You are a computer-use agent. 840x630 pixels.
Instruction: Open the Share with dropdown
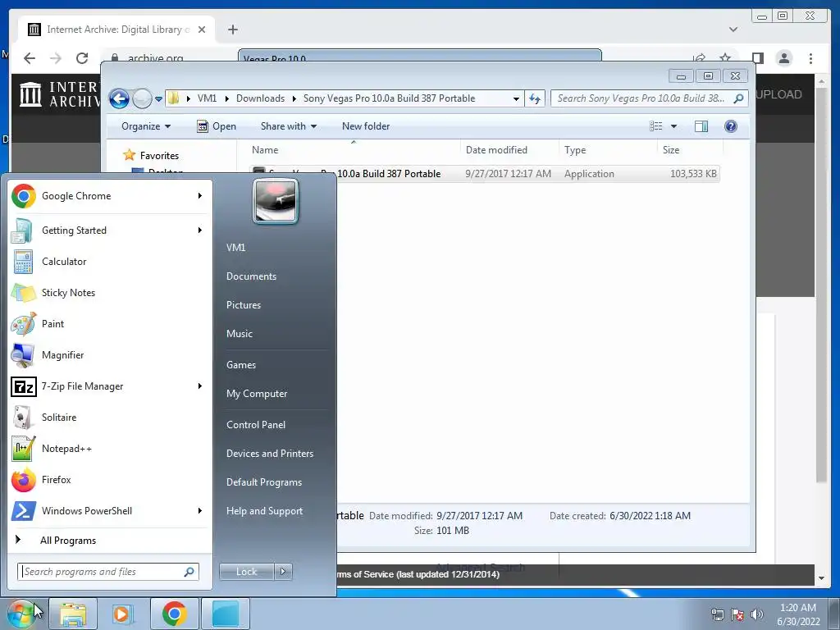pyautogui.click(x=288, y=126)
